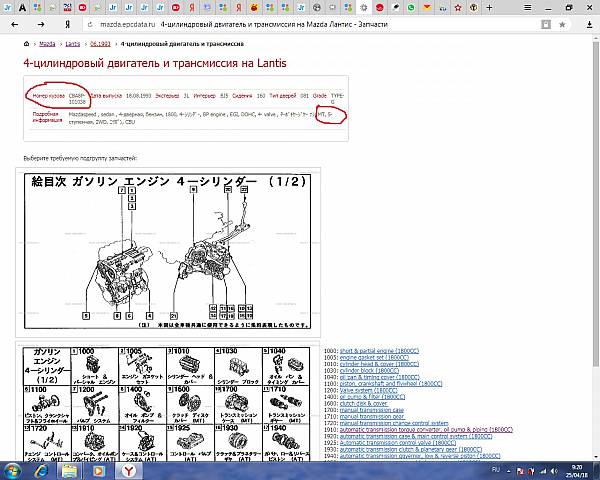Select the 1030 cylinder block thumbnail cell
The height and width of the screenshot is (480, 600).
(238, 366)
